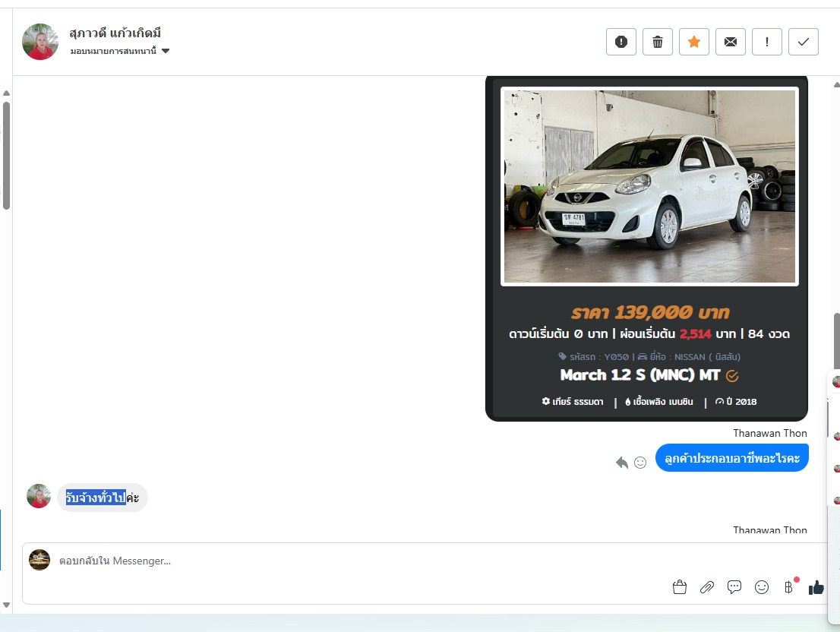The image size is (840, 632).
Task: Toggle the orange star follow-up icon
Action: point(693,42)
